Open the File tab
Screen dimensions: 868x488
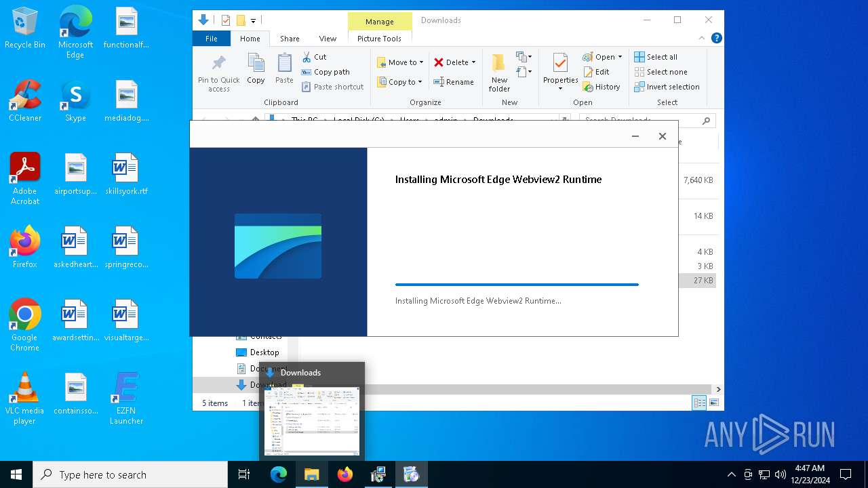(x=212, y=39)
